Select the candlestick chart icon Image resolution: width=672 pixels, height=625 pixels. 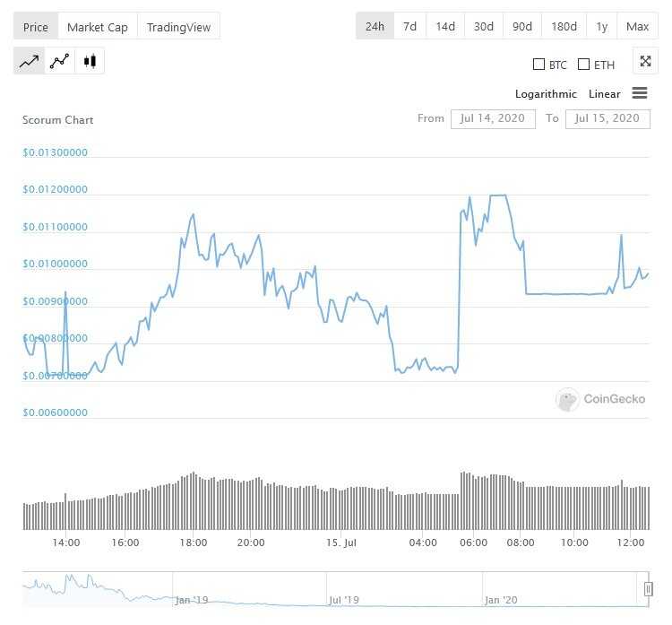click(x=90, y=61)
